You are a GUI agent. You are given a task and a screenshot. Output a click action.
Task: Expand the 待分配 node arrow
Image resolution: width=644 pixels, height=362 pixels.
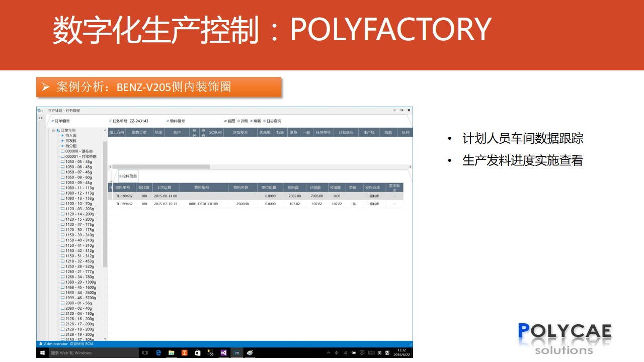pyautogui.click(x=62, y=146)
